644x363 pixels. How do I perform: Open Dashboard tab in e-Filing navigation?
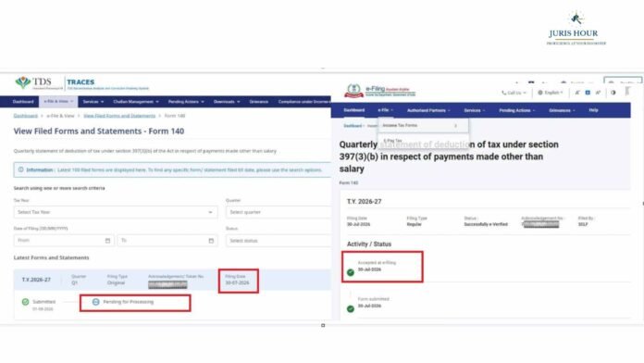click(354, 110)
